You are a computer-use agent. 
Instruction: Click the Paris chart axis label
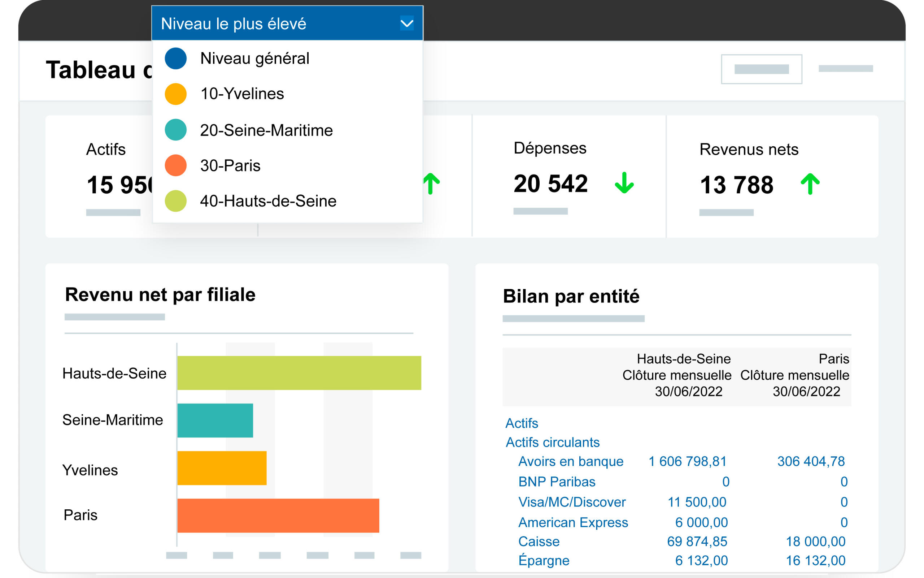(80, 515)
